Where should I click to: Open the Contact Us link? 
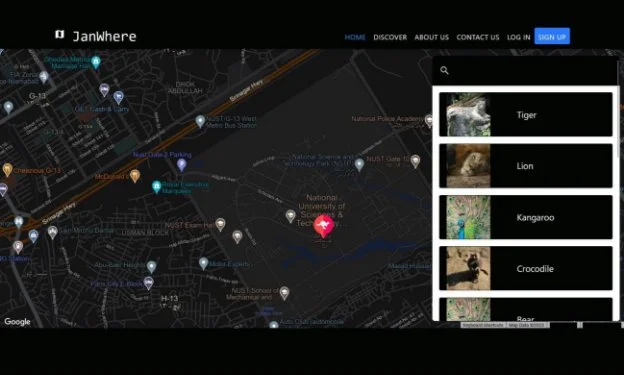coord(478,37)
